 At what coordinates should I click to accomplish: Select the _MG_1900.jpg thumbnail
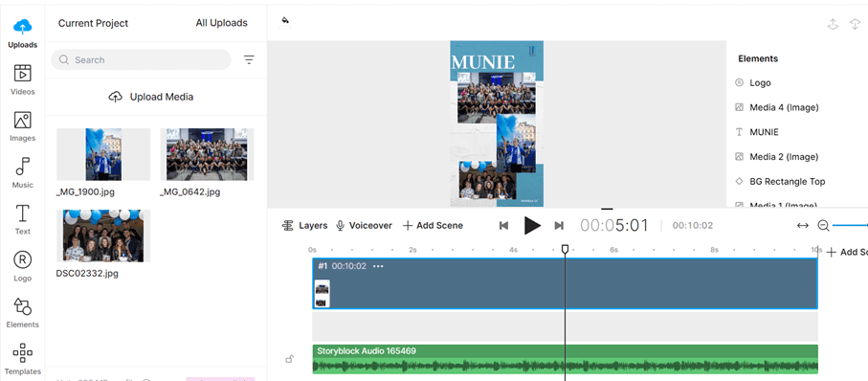click(103, 154)
